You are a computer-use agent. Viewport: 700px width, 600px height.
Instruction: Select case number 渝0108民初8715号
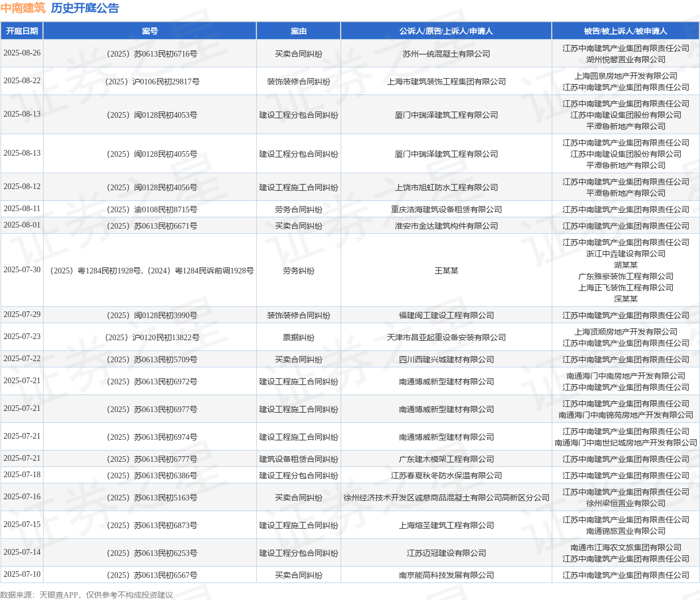coord(150,209)
